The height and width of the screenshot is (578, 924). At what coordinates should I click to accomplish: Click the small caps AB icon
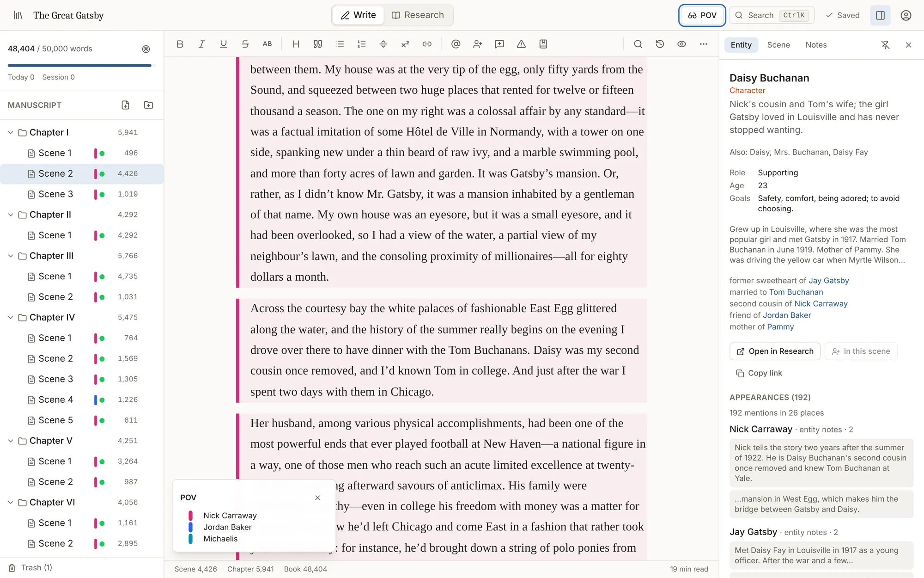pyautogui.click(x=267, y=44)
